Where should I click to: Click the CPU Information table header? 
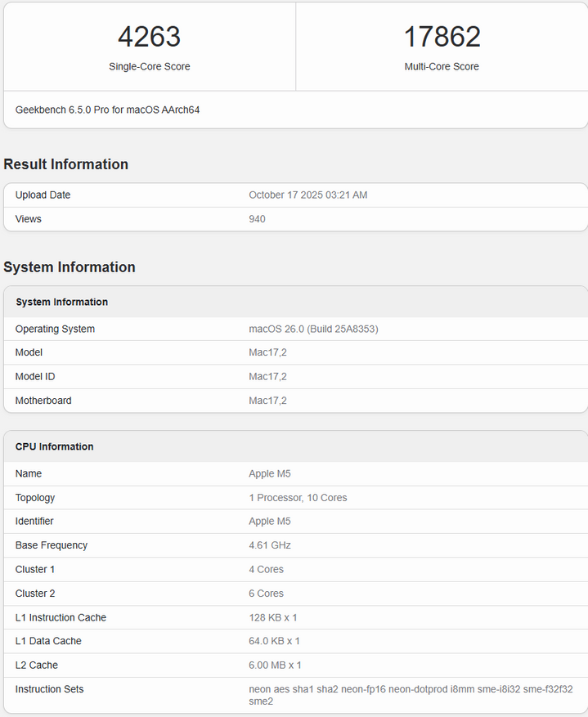pyautogui.click(x=54, y=447)
